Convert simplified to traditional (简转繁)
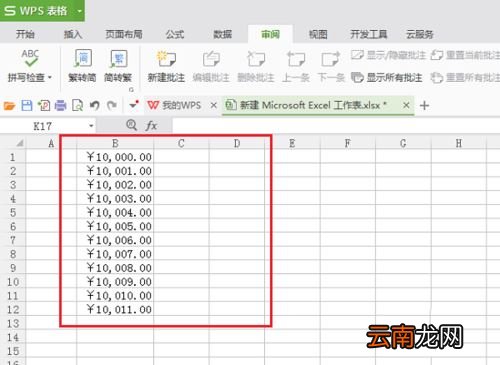The image size is (500, 365). 118,65
